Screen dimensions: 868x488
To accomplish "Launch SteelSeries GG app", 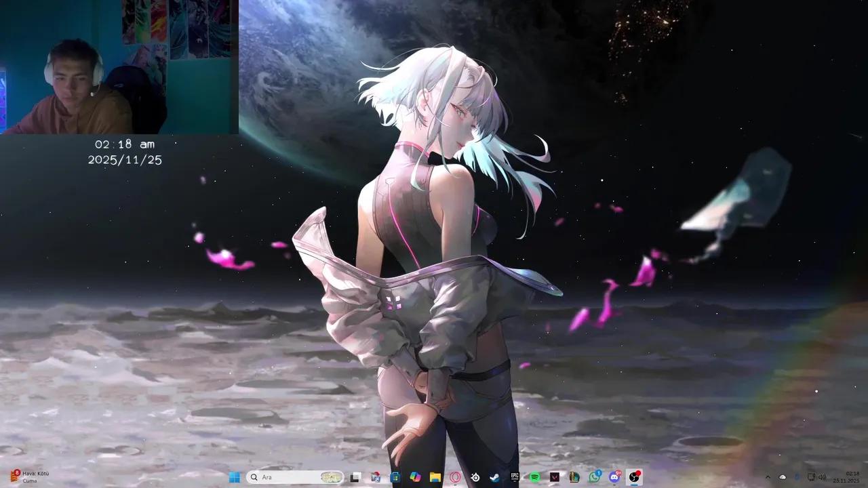I will point(475,477).
